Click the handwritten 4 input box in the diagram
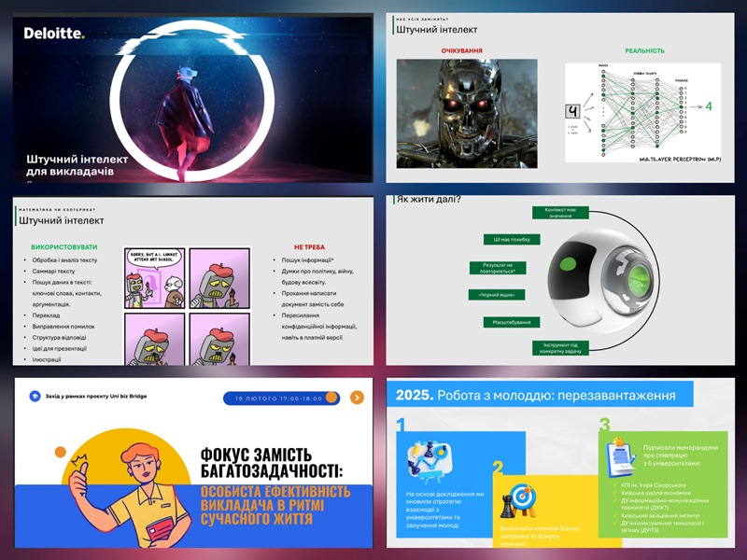 tap(572, 111)
